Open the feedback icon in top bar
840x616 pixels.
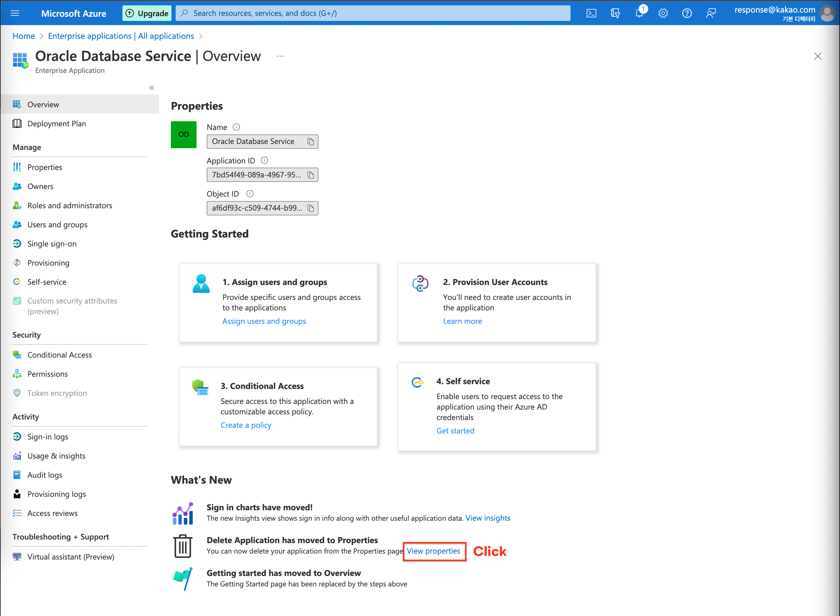711,13
